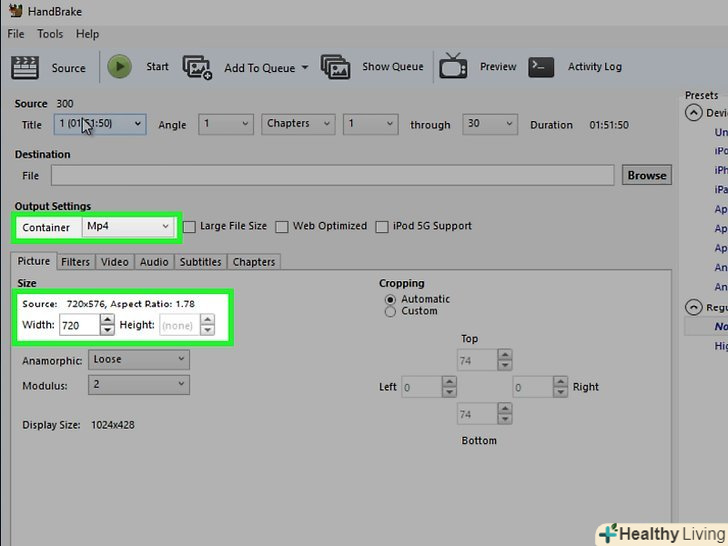Click the green Start play icon
Image resolution: width=728 pixels, height=546 pixels.
(119, 66)
